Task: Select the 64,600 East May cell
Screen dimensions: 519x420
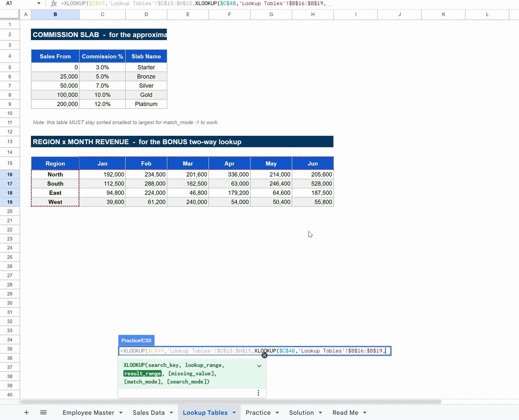Action: (271, 193)
